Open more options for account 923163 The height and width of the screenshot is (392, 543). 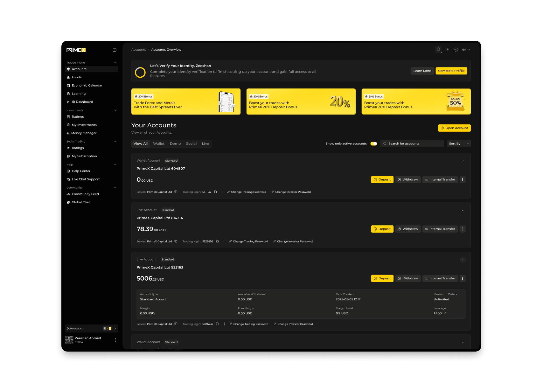point(463,278)
